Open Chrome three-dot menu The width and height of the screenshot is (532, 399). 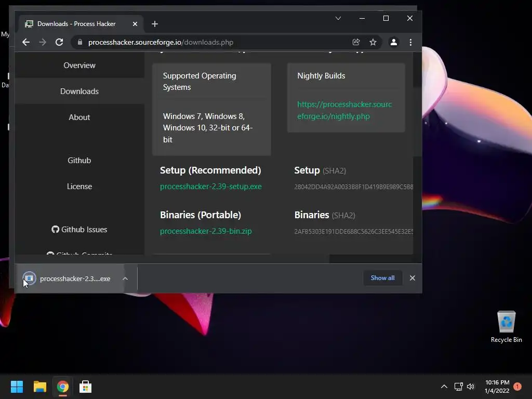(410, 42)
